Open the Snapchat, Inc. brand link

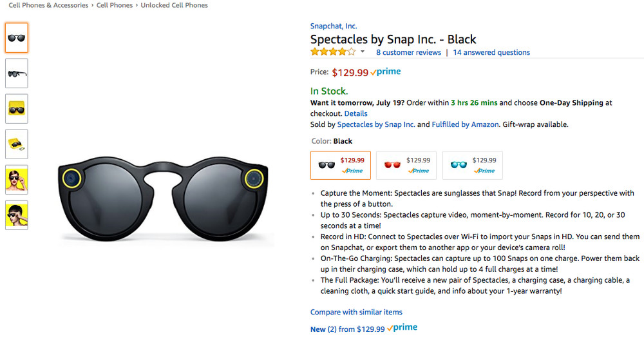(x=333, y=26)
